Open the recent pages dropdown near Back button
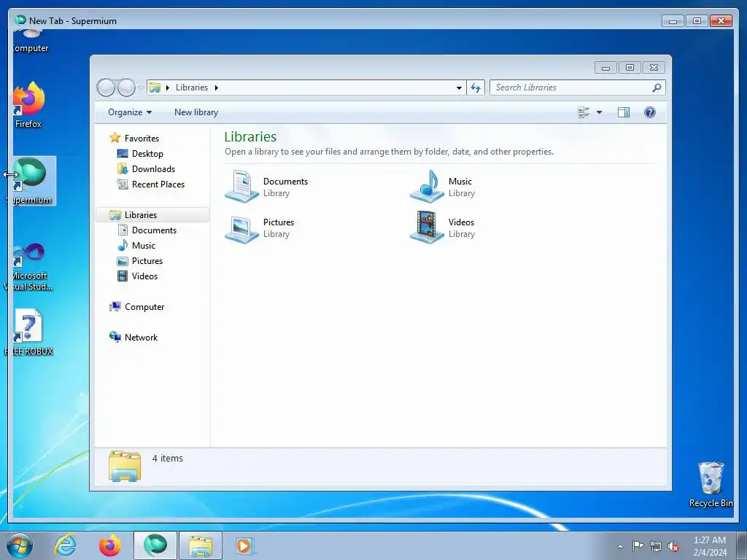747x560 pixels. point(141,87)
